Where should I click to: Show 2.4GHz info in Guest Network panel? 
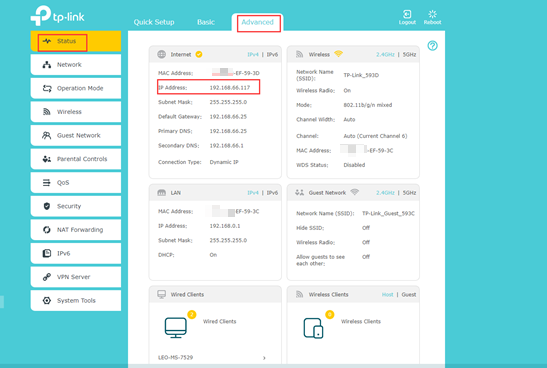point(385,193)
